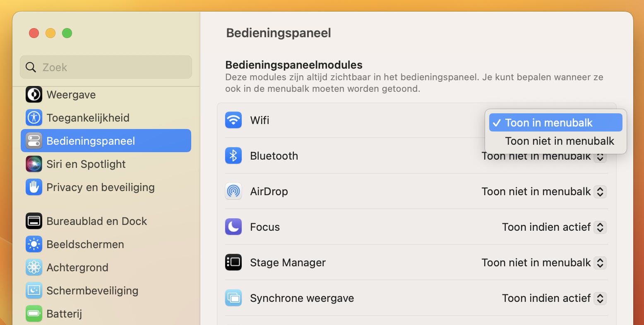The image size is (644, 325).
Task: Click the Zoek search field
Action: (x=106, y=67)
